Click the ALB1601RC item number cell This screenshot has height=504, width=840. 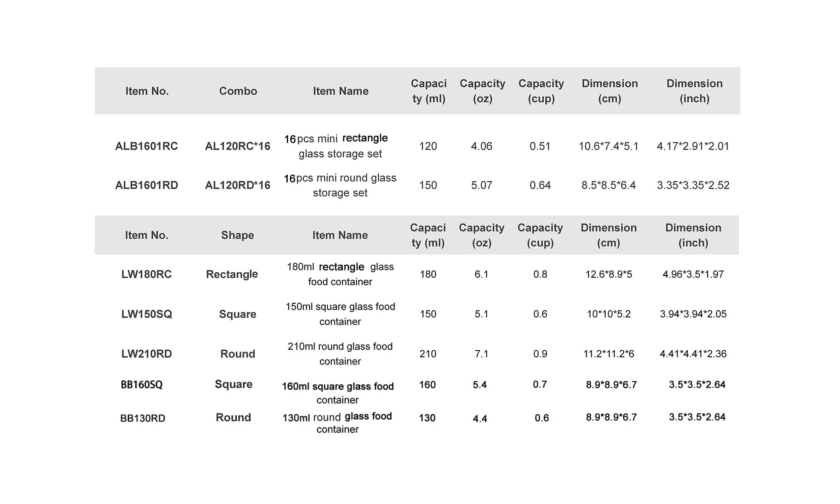coord(147,146)
